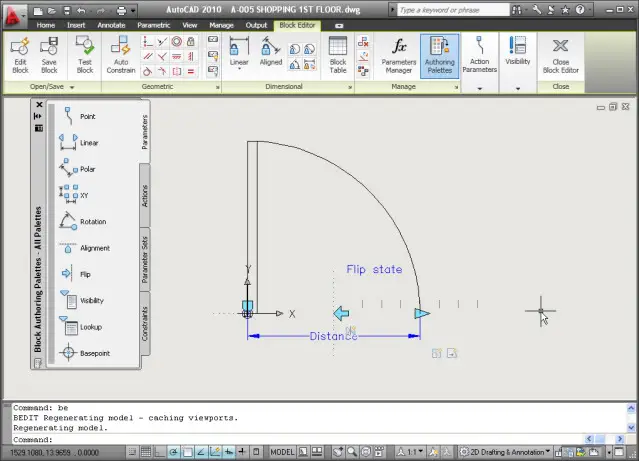Select the Symmetric constraint icon
Image resolution: width=639 pixels, height=461 pixels.
(x=176, y=71)
